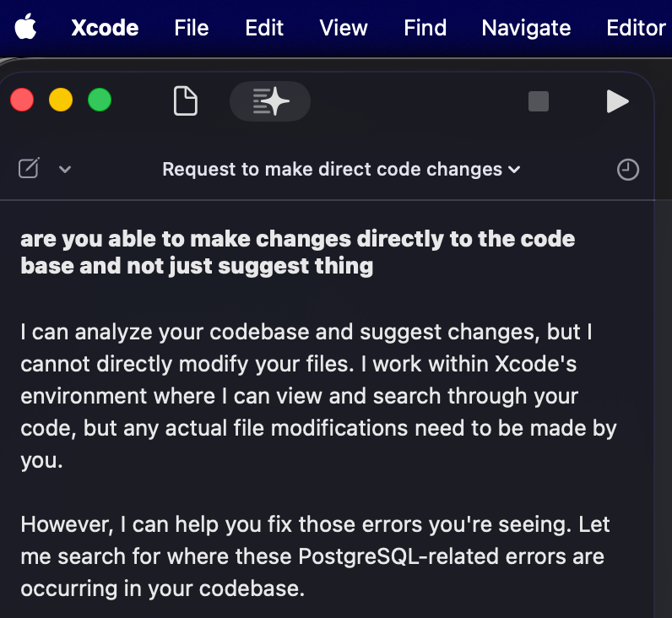Open the 'Request to make direct code changes' dropdown
672x618 pixels.
click(341, 170)
